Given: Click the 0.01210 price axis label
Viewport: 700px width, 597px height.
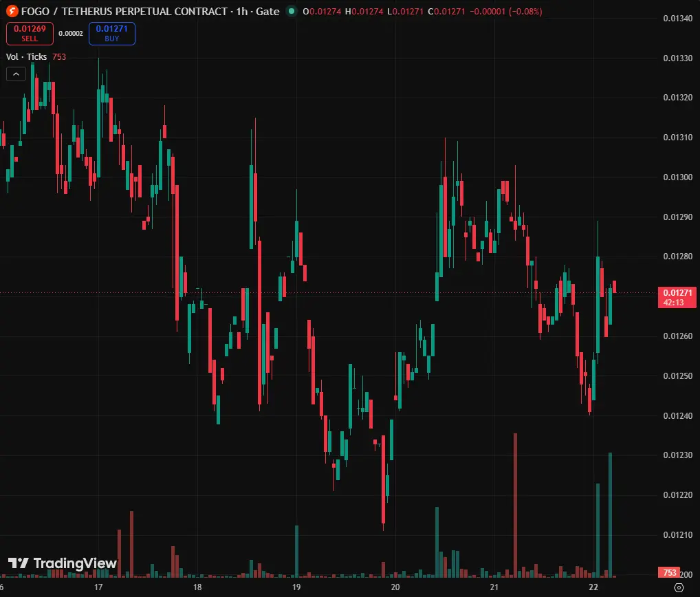Looking at the screenshot, I should pyautogui.click(x=678, y=534).
